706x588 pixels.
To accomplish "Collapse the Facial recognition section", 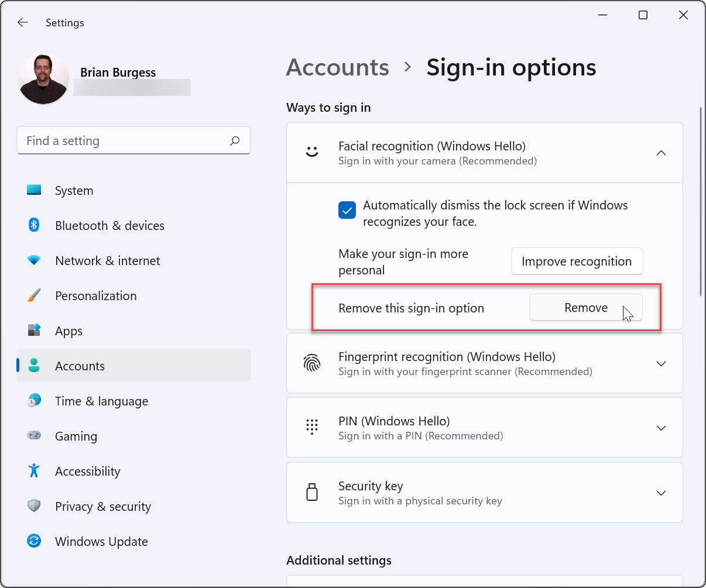I will click(660, 153).
